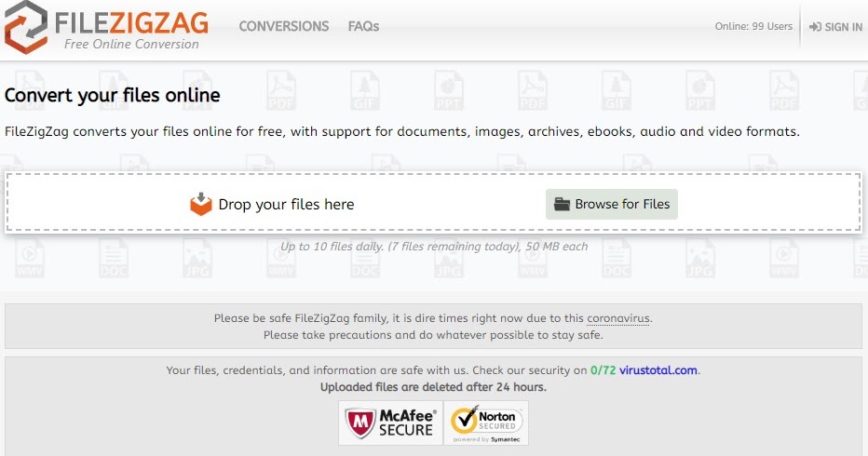
Task: Click the orange drop box icon
Action: click(201, 204)
